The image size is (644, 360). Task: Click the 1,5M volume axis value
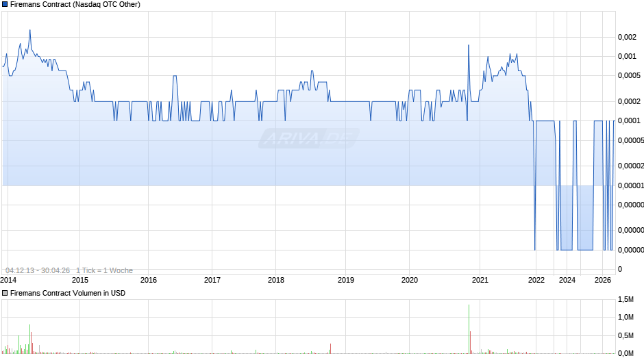pyautogui.click(x=626, y=300)
